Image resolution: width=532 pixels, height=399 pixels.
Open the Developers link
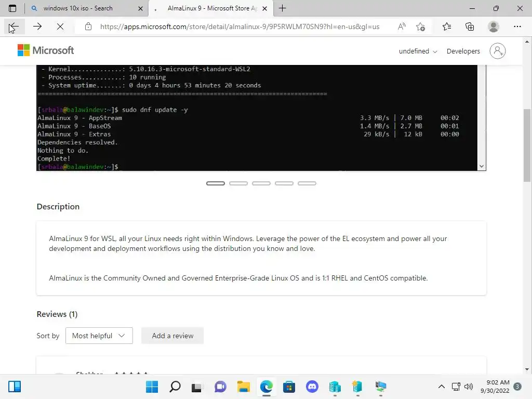pos(463,51)
